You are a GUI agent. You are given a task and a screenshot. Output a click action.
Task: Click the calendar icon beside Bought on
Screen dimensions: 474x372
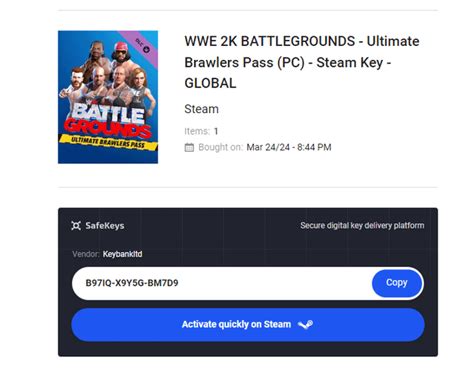[189, 147]
